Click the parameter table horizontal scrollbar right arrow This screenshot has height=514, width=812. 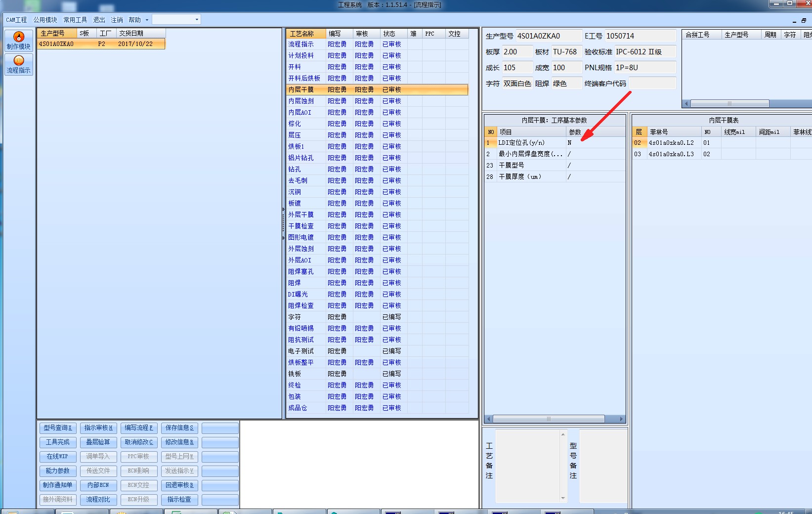[x=621, y=419]
